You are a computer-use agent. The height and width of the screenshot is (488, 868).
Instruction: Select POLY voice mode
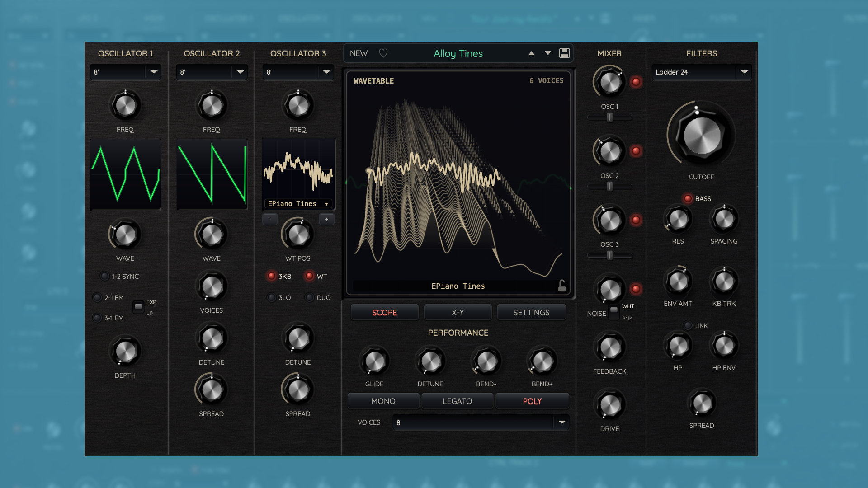[532, 401]
